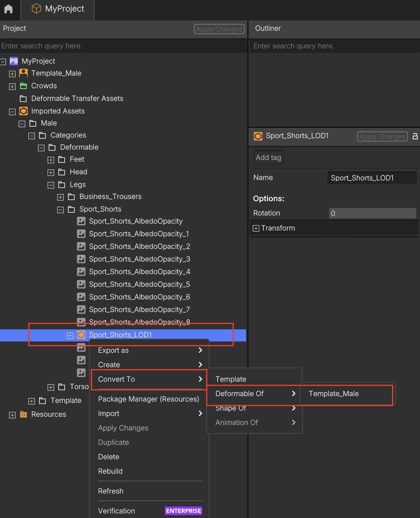Image resolution: width=420 pixels, height=518 pixels.
Task: Click the Template folder icon
Action: pyautogui.click(x=42, y=401)
